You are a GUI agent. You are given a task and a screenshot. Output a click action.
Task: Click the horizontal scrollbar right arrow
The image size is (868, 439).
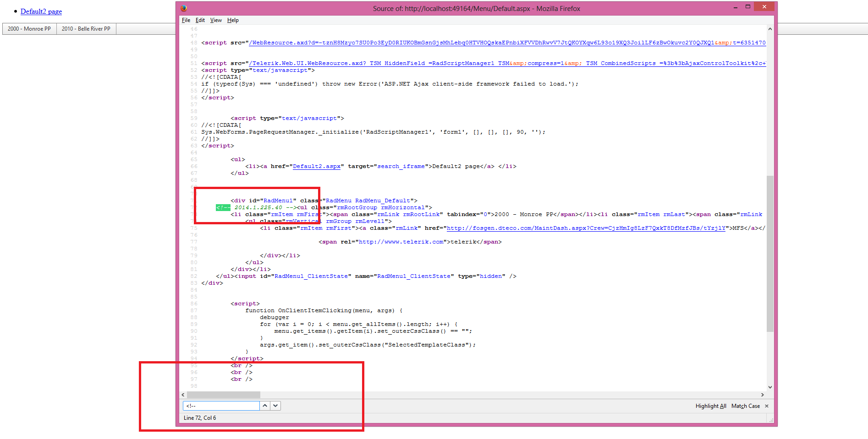tap(763, 395)
